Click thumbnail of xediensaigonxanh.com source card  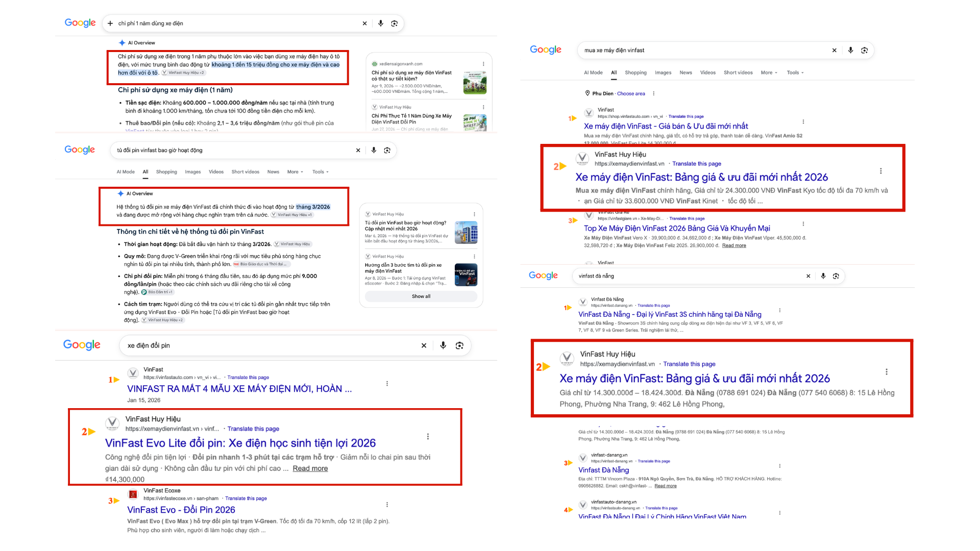475,83
